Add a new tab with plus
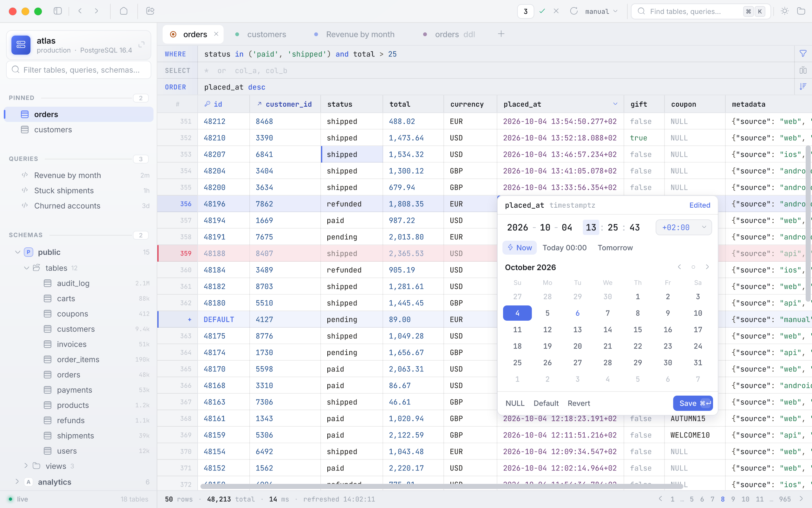 click(501, 34)
